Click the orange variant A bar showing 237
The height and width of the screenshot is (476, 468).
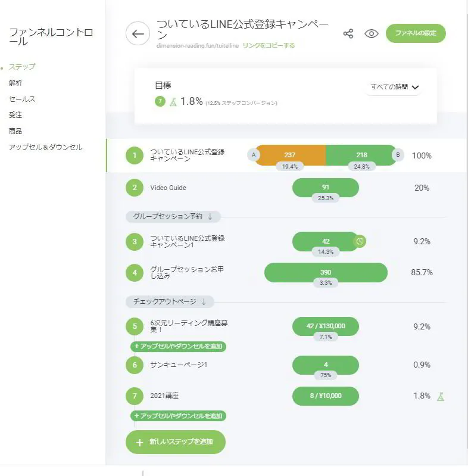pyautogui.click(x=290, y=155)
